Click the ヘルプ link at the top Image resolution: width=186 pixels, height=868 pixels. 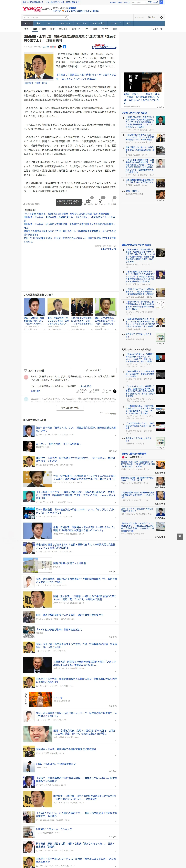pyautogui.click(x=127, y=2)
